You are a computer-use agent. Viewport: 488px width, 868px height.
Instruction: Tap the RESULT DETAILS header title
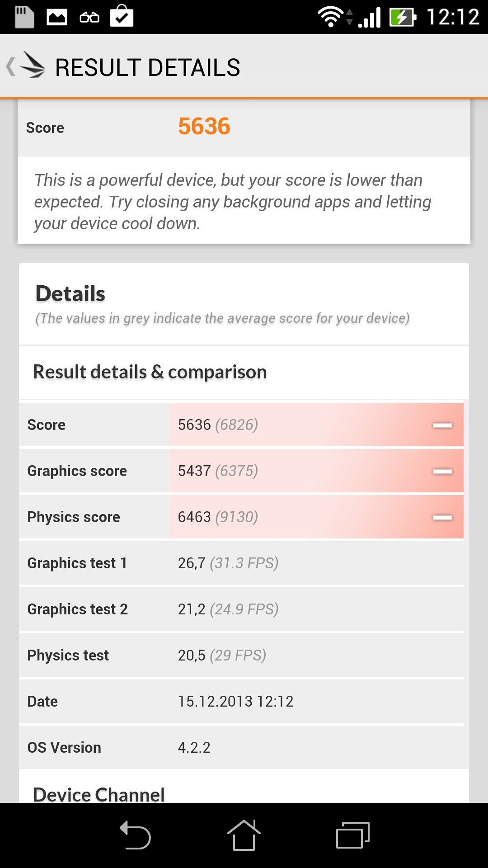147,68
